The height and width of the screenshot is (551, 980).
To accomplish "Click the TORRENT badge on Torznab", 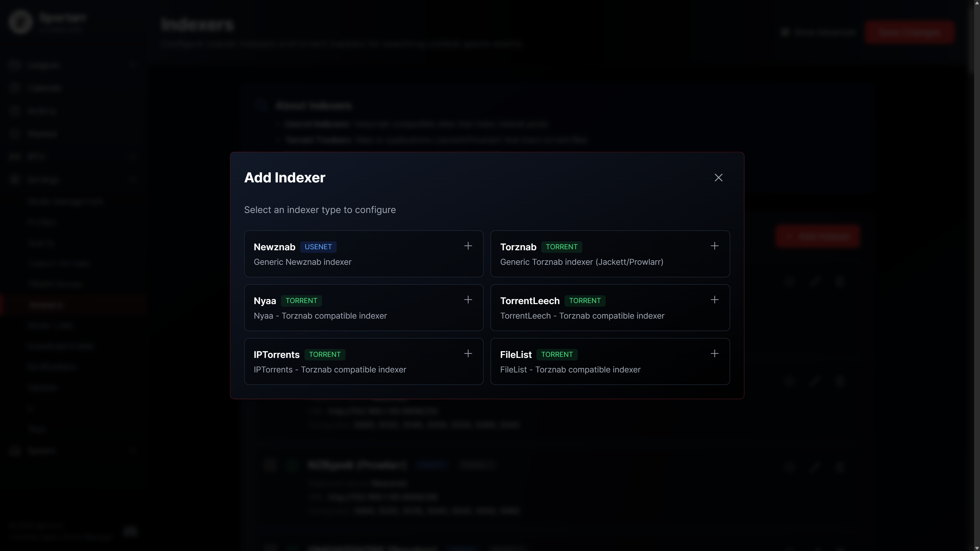I will click(561, 247).
